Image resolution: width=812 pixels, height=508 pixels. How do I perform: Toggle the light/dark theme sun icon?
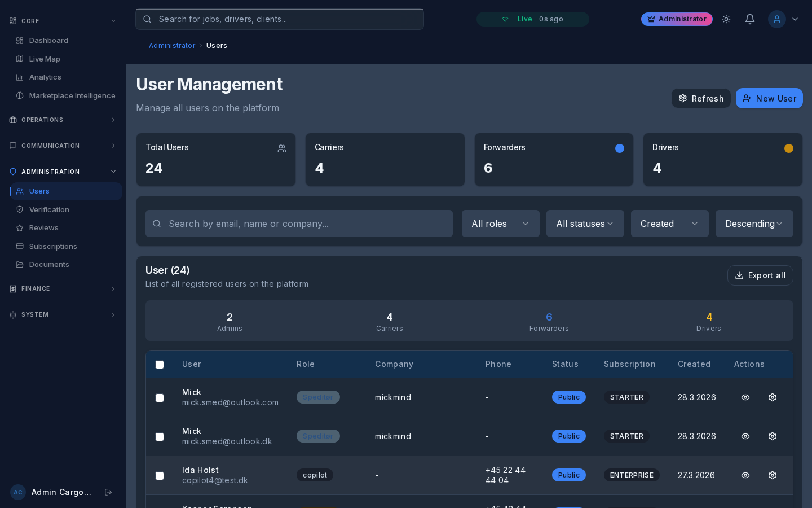726,19
